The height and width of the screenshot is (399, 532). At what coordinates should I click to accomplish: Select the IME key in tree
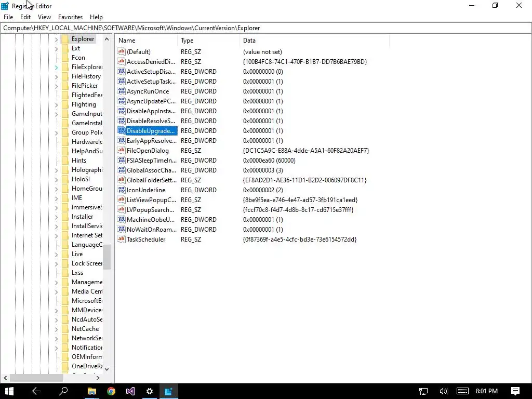point(77,198)
